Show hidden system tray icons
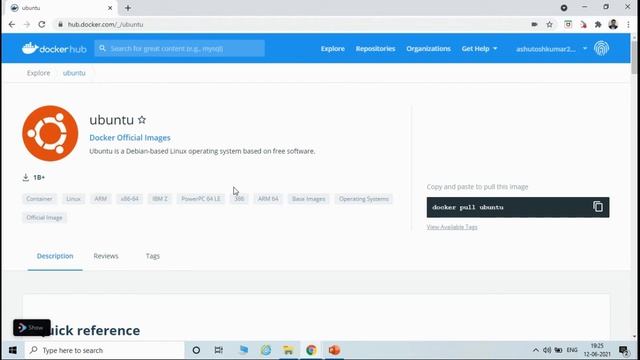640x360 pixels. point(536,350)
